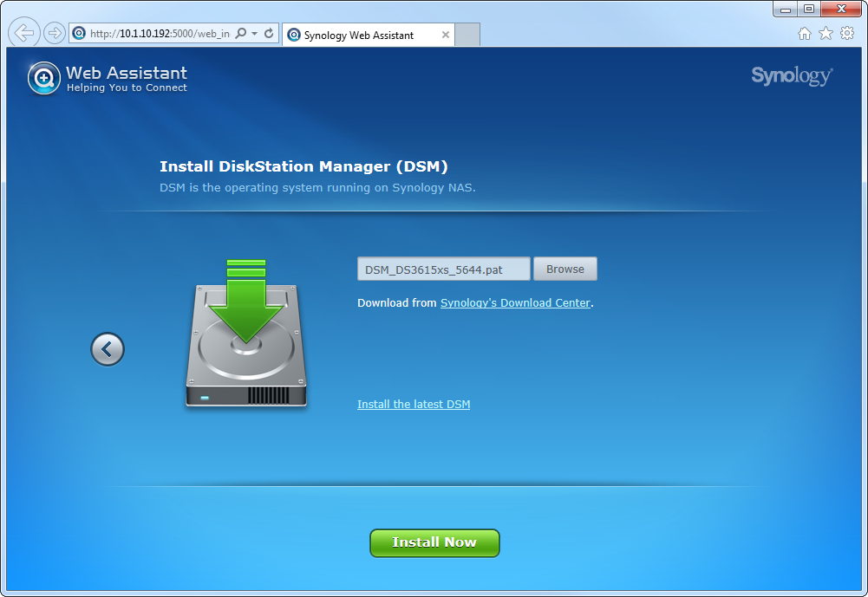Click the Browse button
868x597 pixels.
[565, 269]
